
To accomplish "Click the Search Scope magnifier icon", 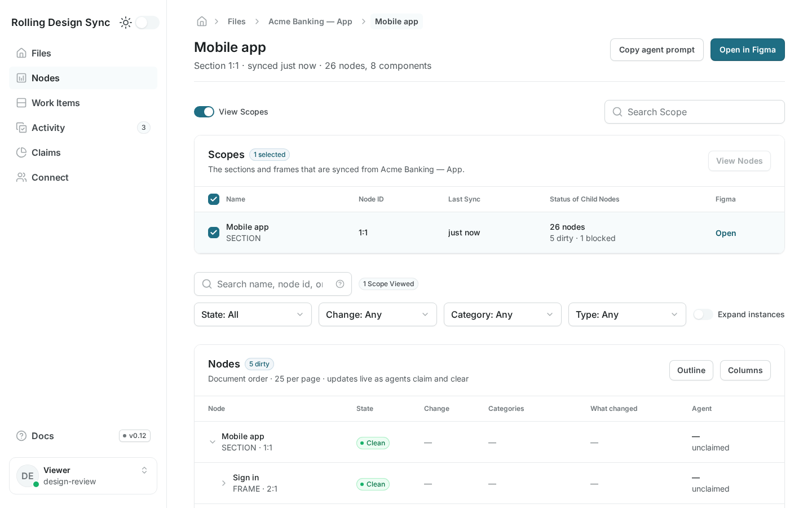I will click(617, 112).
